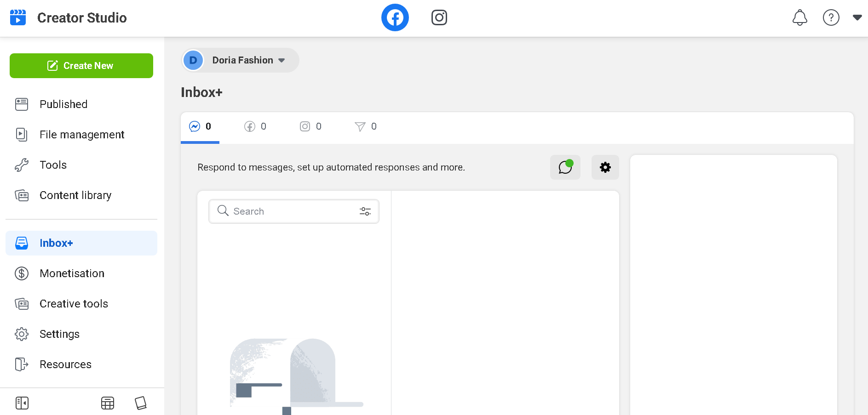
Task: Collapse the sidebar with the panel icon
Action: pyautogui.click(x=22, y=403)
